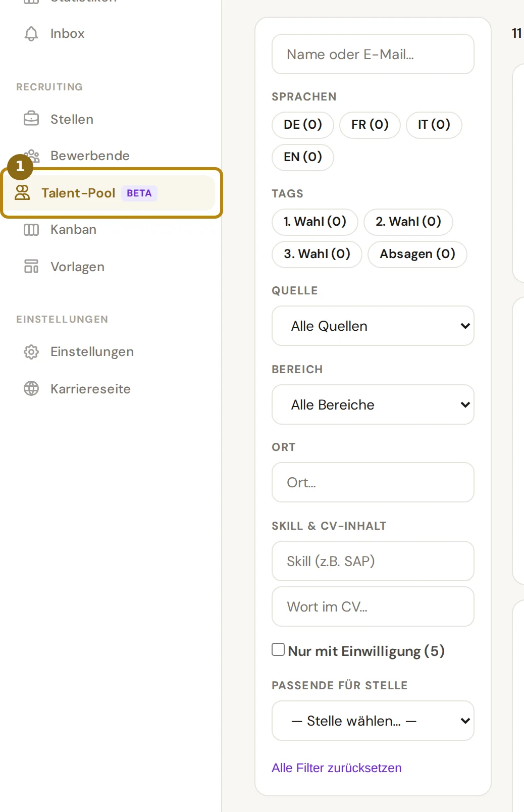The image size is (524, 812).
Task: Click the Ort input field
Action: [x=373, y=482]
